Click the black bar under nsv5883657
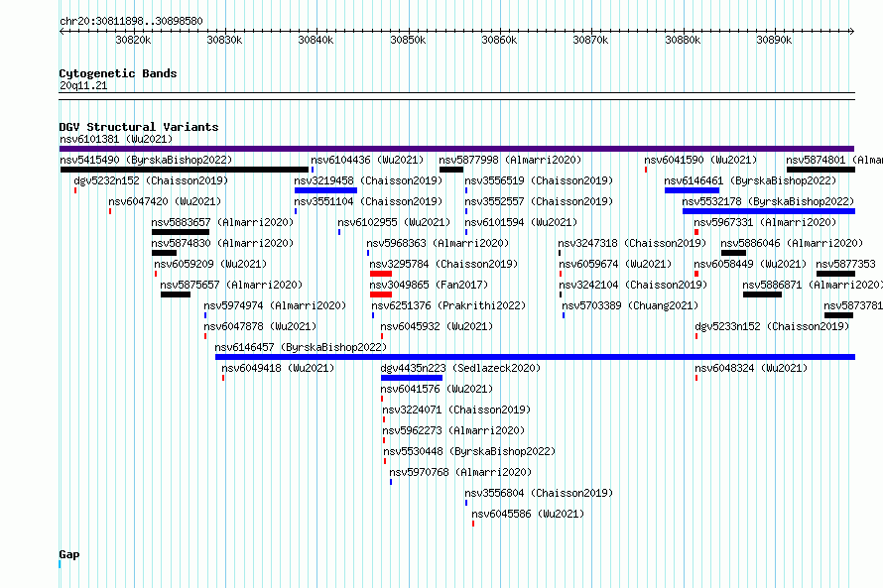 [x=181, y=232]
